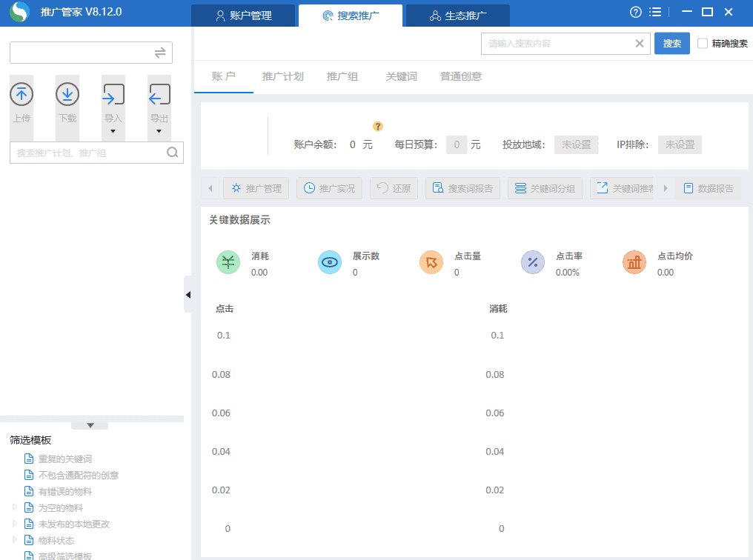Viewport: 753px width, 560px height.
Task: Select the 下载 (download) icon
Action: click(x=67, y=95)
